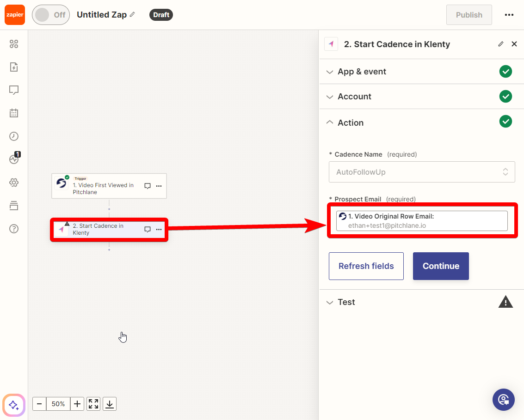The height and width of the screenshot is (420, 524).
Task: Open the top-right three-dot menu
Action: point(509,15)
